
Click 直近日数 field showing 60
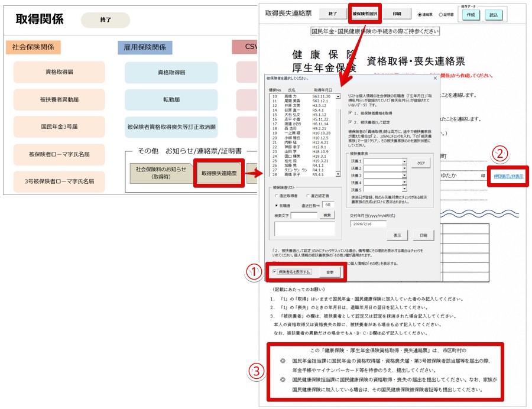point(328,205)
